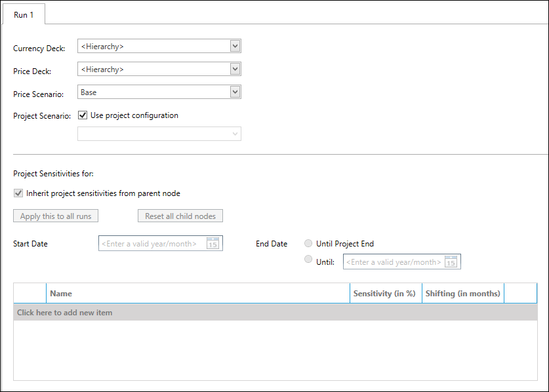The image size is (549, 392).
Task: Click the Shifting (in months) column header
Action: point(462,294)
